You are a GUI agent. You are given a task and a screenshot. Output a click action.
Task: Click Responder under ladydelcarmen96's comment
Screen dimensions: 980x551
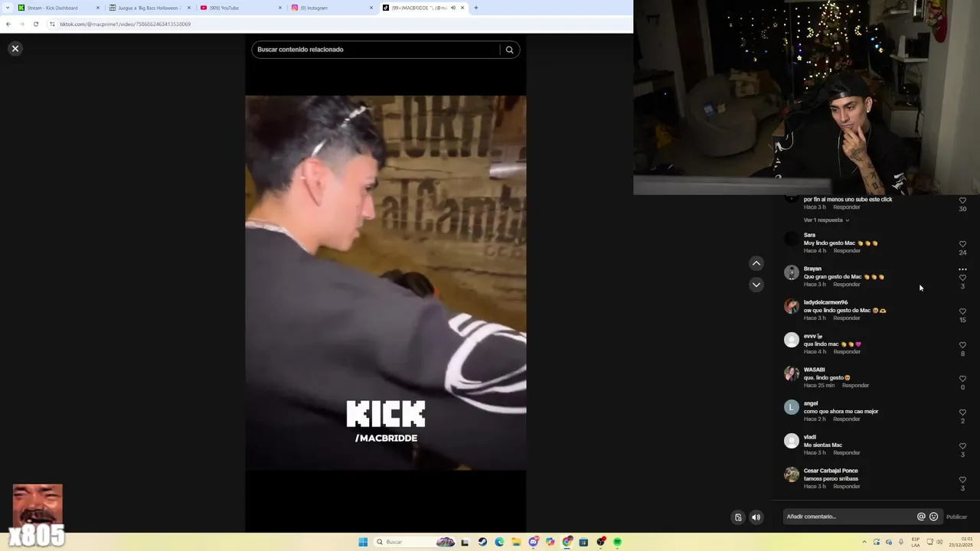(847, 318)
